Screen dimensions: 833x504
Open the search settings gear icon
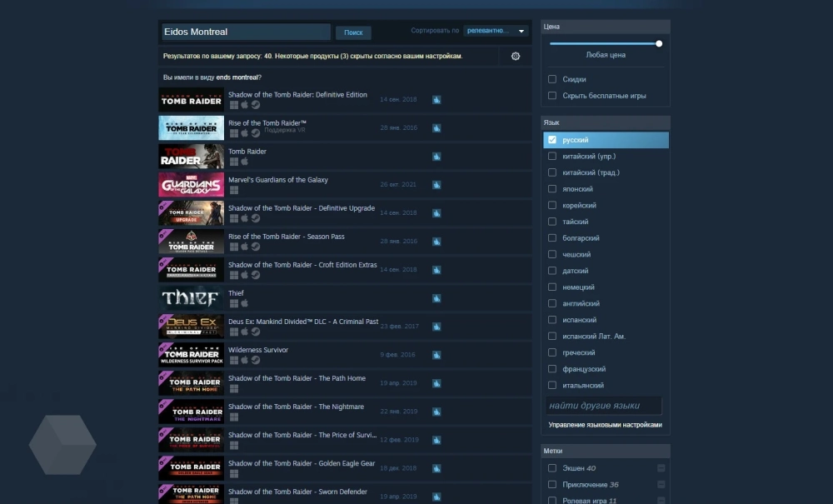coord(516,56)
